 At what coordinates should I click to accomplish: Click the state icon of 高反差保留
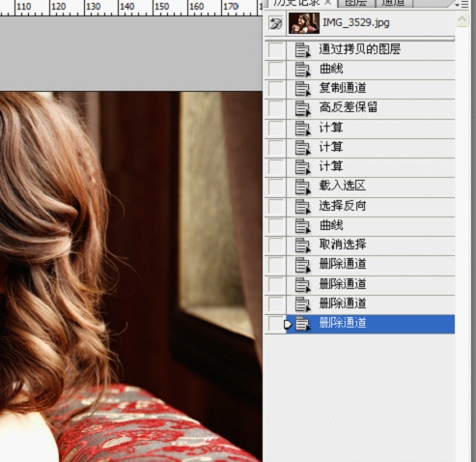point(302,109)
